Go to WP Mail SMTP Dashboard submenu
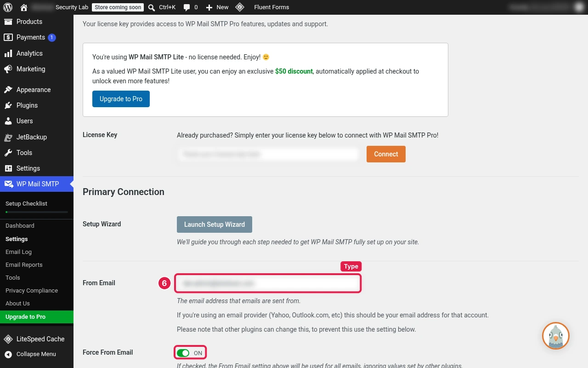The image size is (588, 368). [x=20, y=226]
